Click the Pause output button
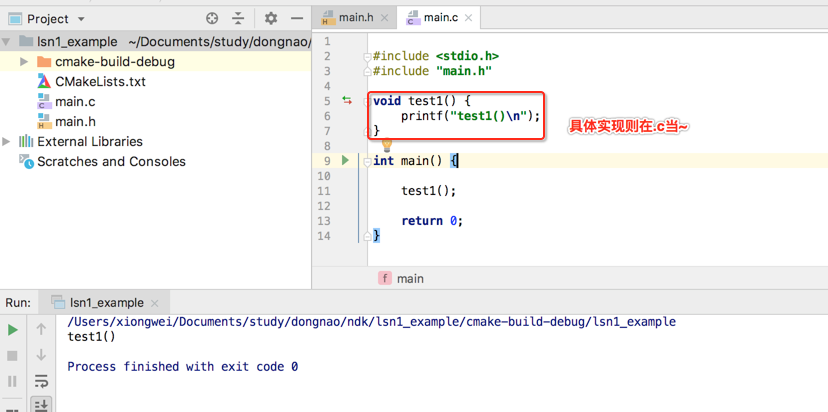Screen dimensions: 828x412 coord(13,381)
